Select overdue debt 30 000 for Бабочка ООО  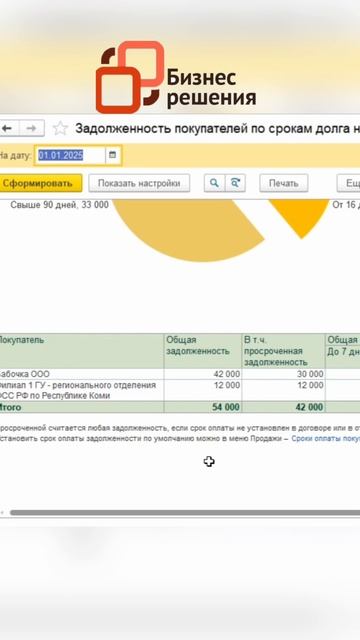point(284,374)
